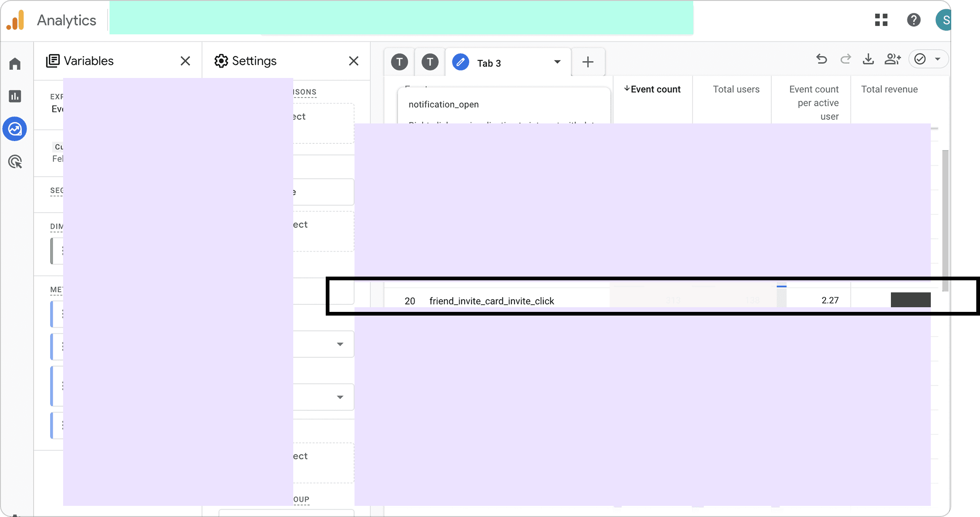
Task: Open the Home icon in sidebar
Action: pos(15,64)
